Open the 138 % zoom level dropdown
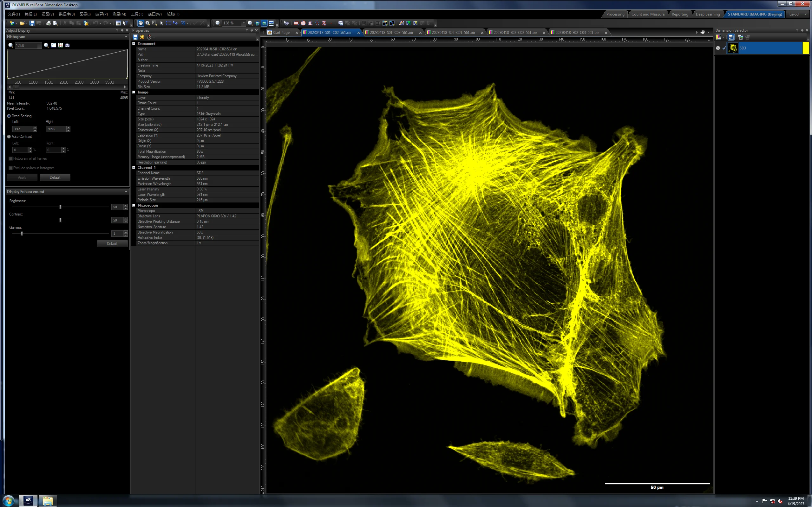812x507 pixels. click(244, 23)
